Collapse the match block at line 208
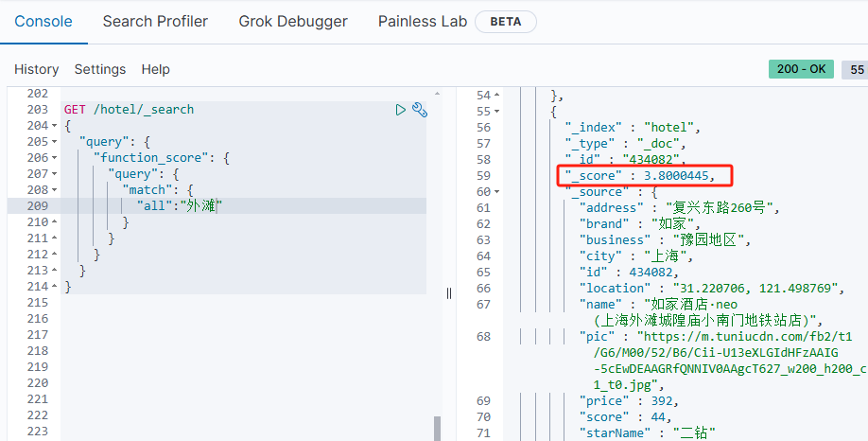 pos(54,190)
